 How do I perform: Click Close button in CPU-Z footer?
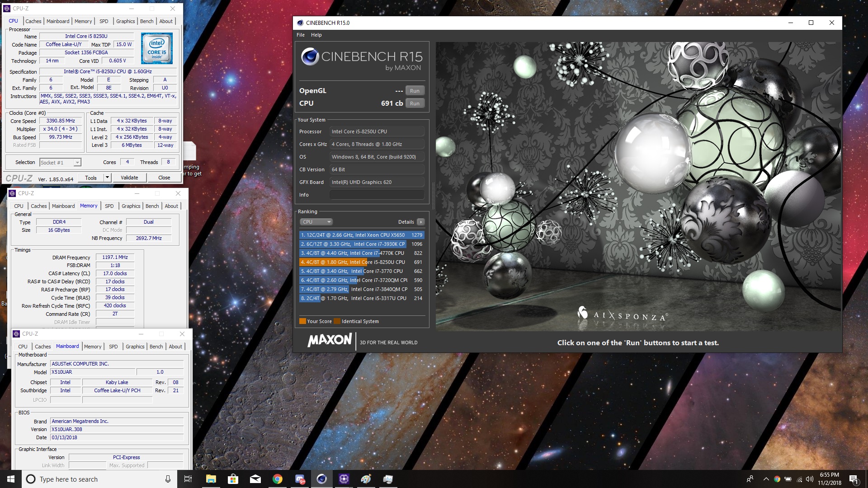[164, 178]
